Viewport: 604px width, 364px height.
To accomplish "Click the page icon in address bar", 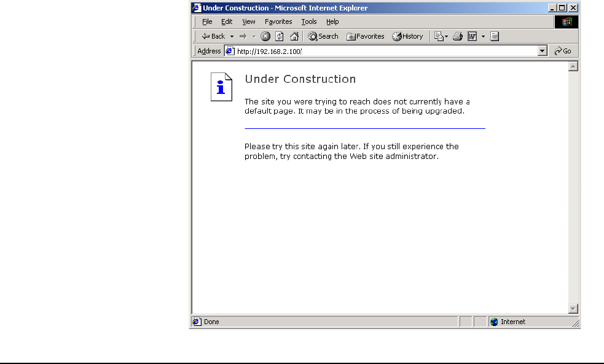I will tap(230, 51).
